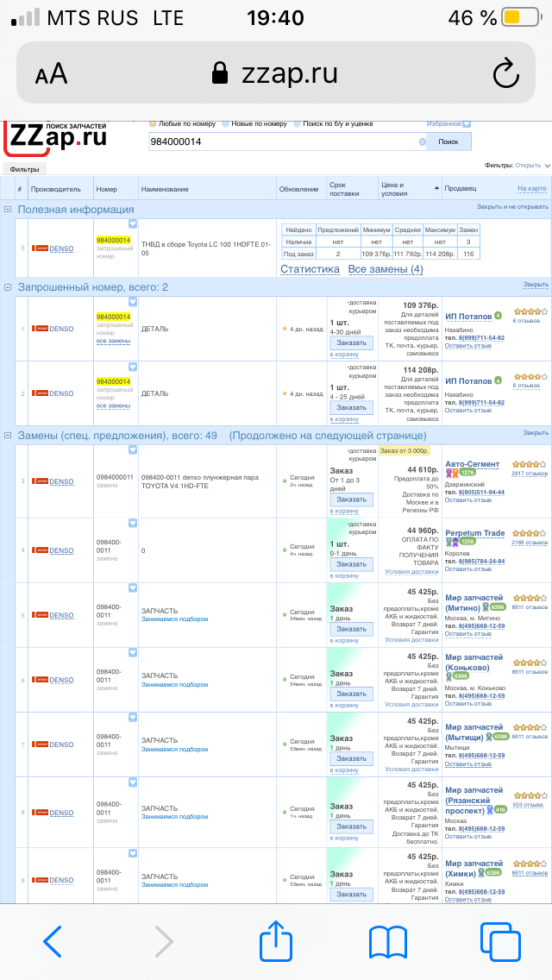Screen dimensions: 552x980
Task: Click the Продавец column header
Action: pos(460,188)
